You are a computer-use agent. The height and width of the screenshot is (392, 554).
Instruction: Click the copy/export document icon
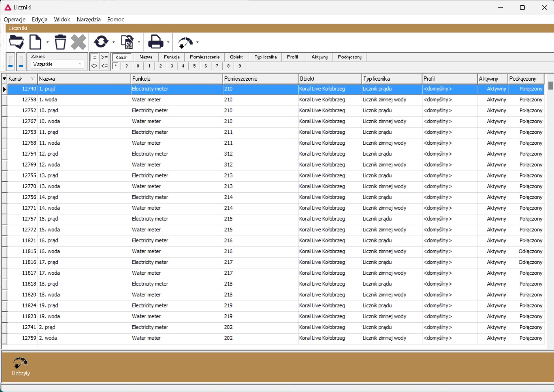point(127,42)
